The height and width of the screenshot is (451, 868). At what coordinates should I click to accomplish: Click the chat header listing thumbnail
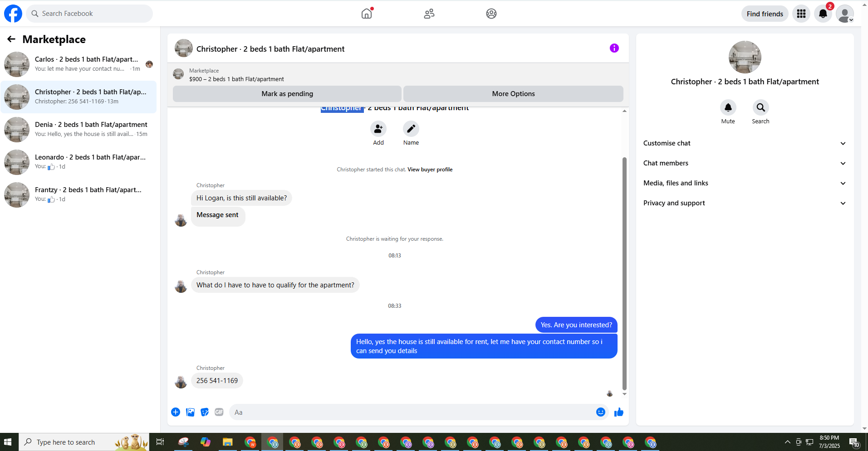(184, 48)
